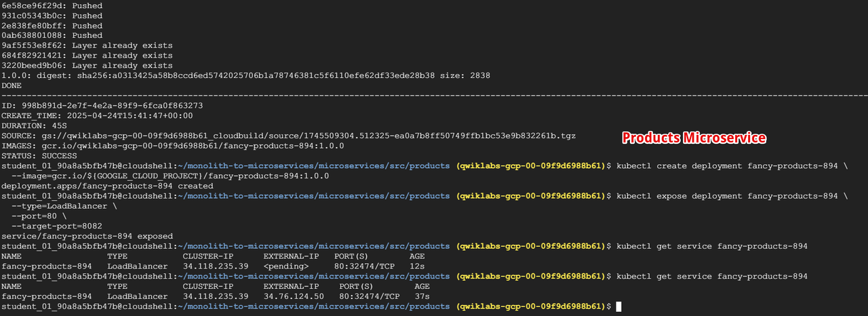
Task: Click the "6e58ce96f29d: Pushed" line
Action: 52,5
